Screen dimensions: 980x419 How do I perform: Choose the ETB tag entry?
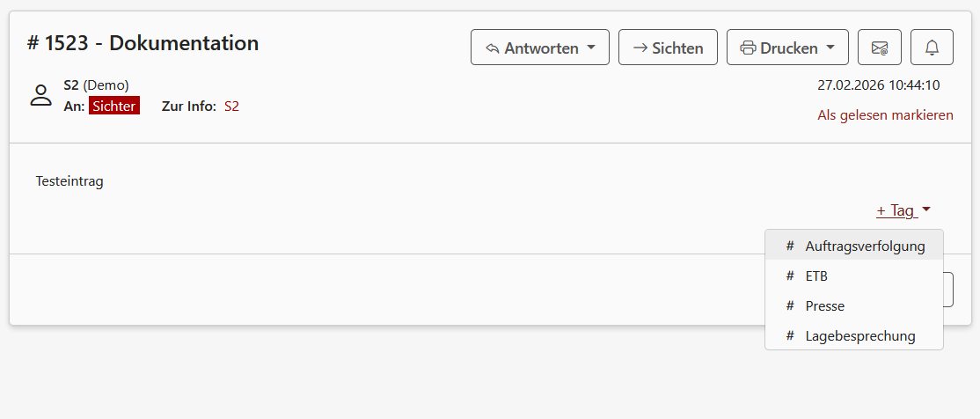tap(816, 276)
